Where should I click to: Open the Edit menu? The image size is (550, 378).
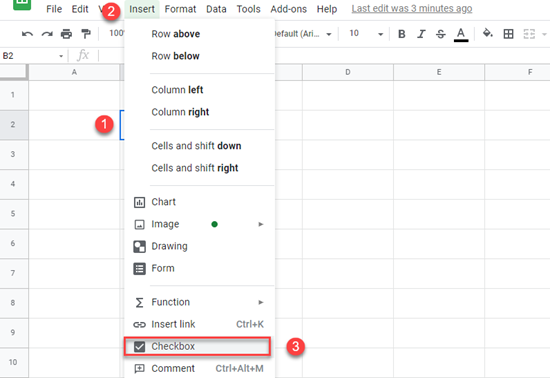[80, 9]
